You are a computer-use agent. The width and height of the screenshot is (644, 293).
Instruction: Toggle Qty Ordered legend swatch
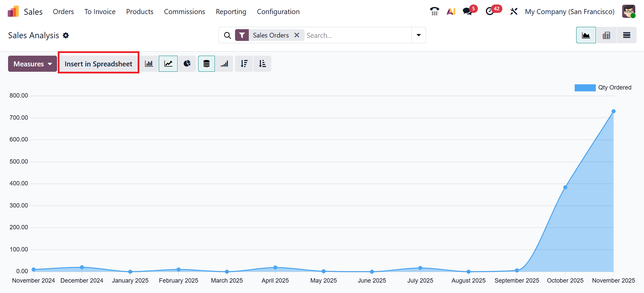585,88
